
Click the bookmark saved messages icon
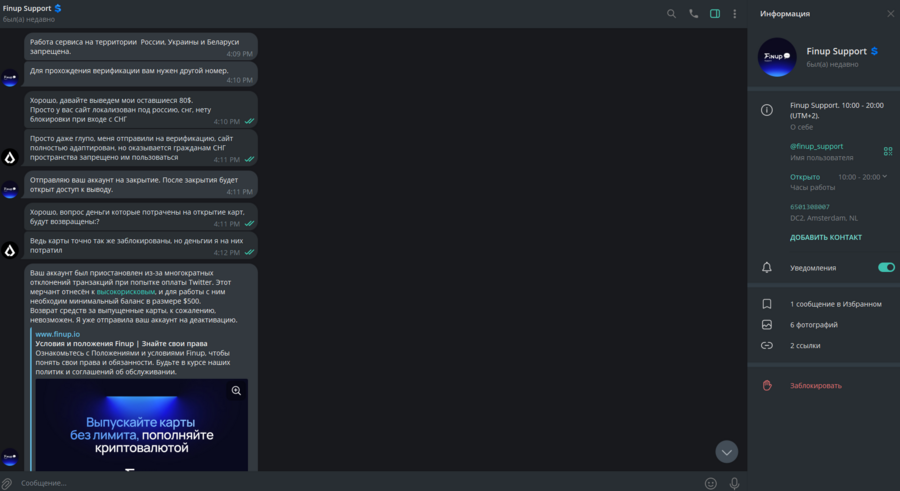767,304
